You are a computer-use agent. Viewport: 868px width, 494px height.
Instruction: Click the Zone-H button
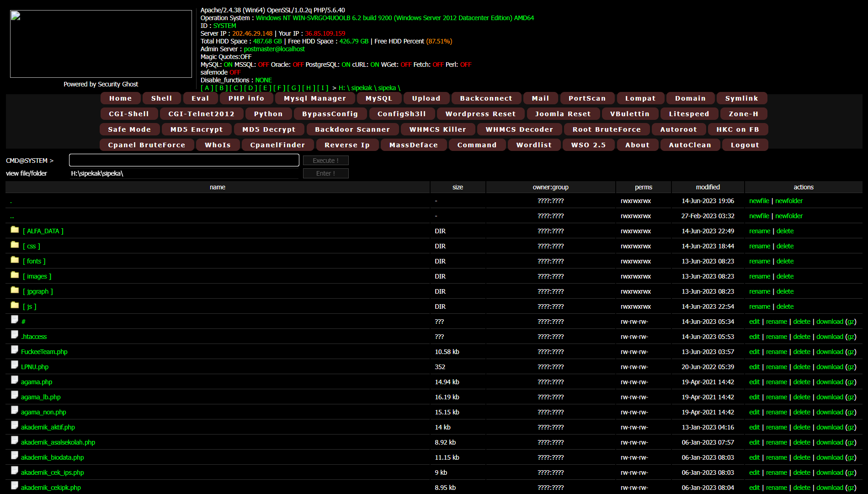click(744, 114)
